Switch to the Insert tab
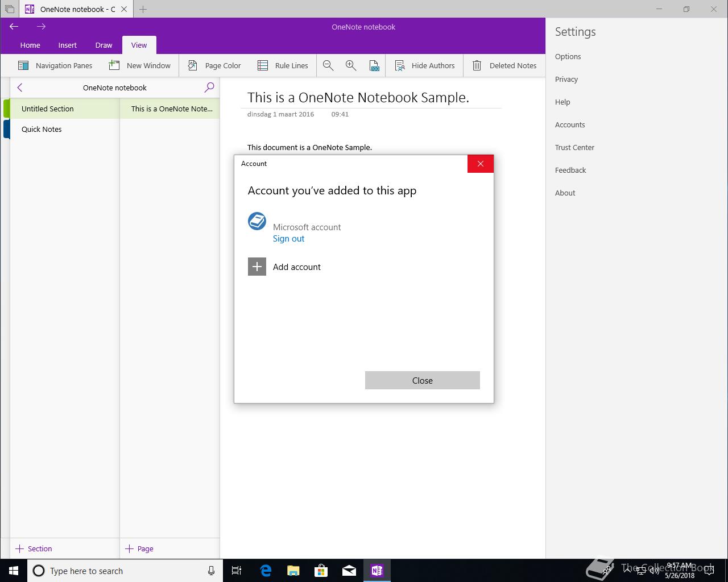 click(x=67, y=45)
